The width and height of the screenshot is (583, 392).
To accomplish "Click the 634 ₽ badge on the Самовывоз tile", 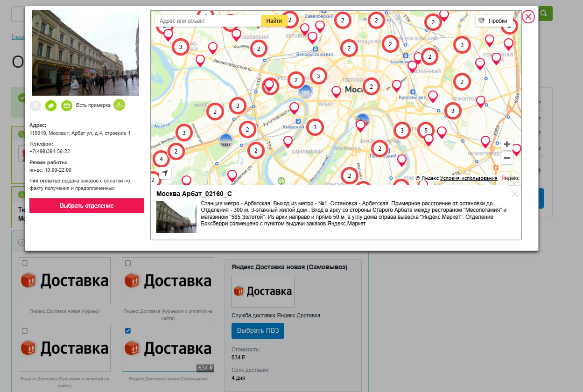I will 205,368.
